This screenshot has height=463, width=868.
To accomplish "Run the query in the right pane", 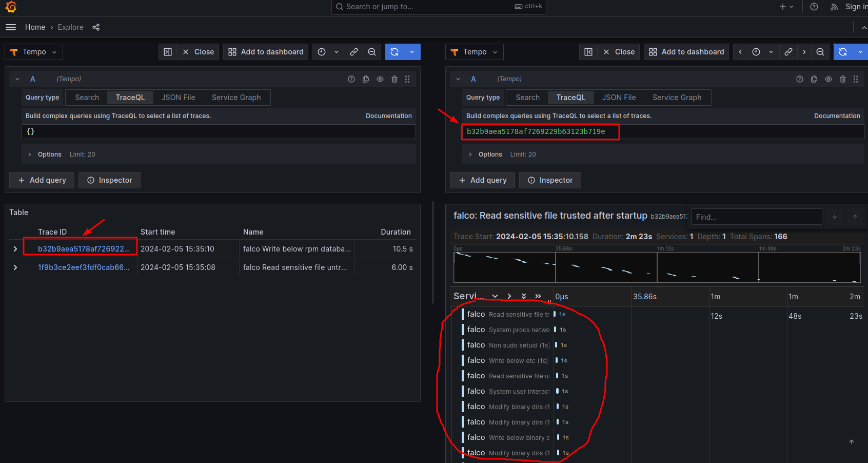I will [x=843, y=52].
